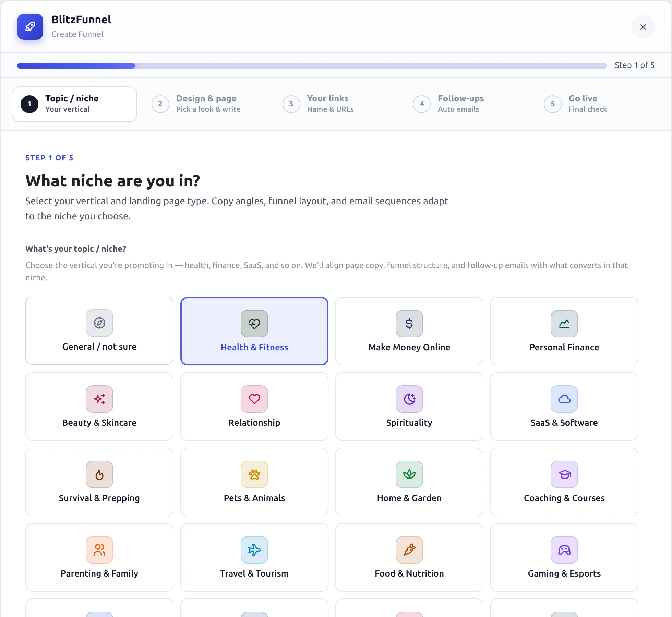Click the cloud icon for SaaS & Software
The image size is (672, 617).
pos(564,399)
